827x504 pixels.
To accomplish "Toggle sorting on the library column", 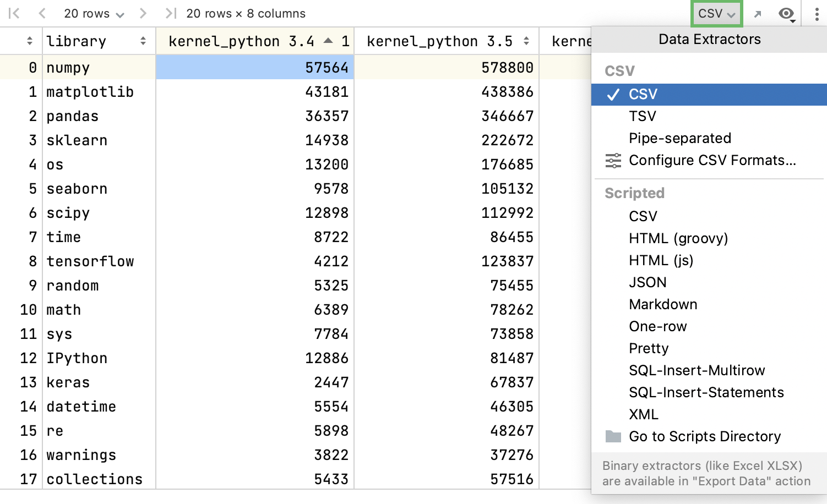I will coord(143,41).
